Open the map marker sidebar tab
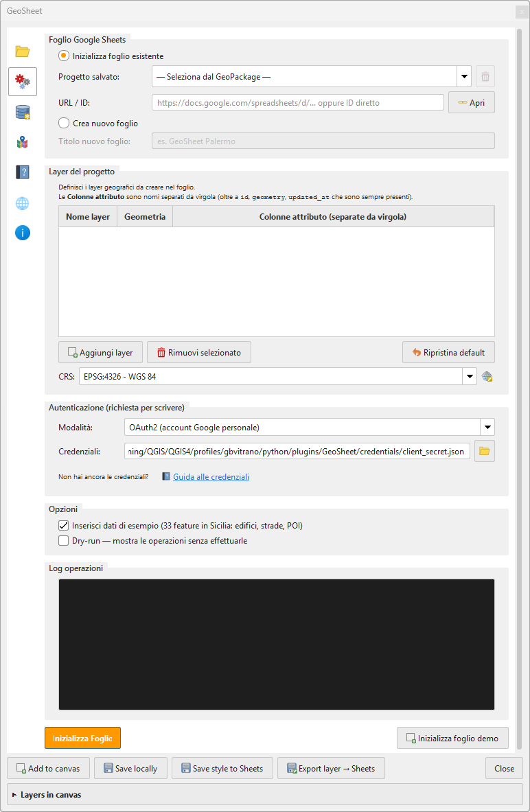This screenshot has width=530, height=812. click(x=22, y=142)
